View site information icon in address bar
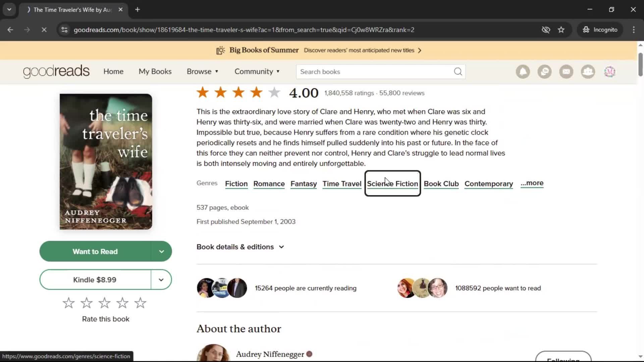The width and height of the screenshot is (644, 362). (x=64, y=30)
